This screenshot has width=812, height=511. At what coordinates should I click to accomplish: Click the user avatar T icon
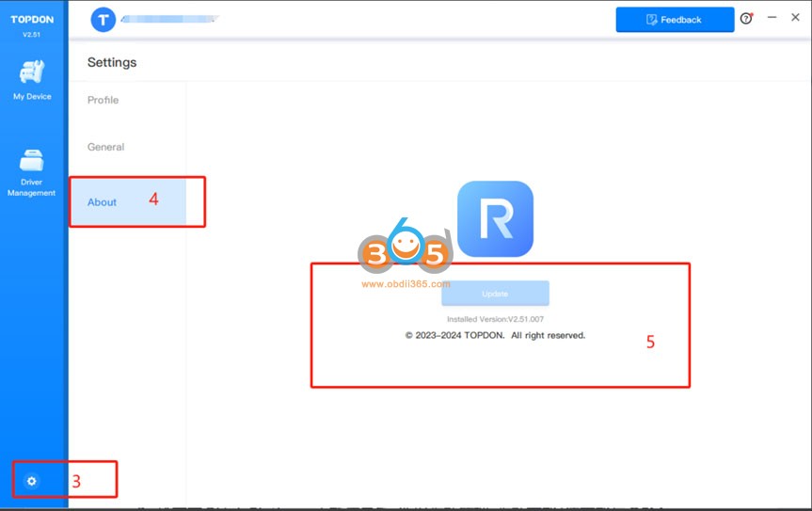coord(103,20)
